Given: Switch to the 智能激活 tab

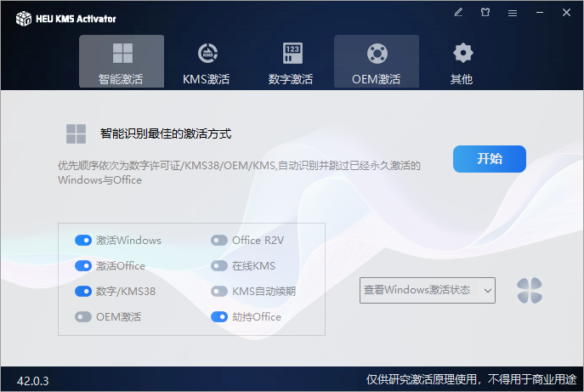Looking at the screenshot, I should coord(121,62).
